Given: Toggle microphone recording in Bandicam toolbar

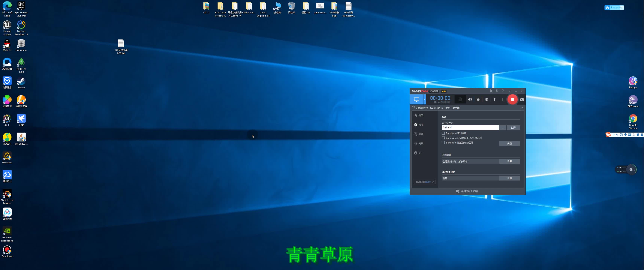Looking at the screenshot, I should click(x=478, y=99).
